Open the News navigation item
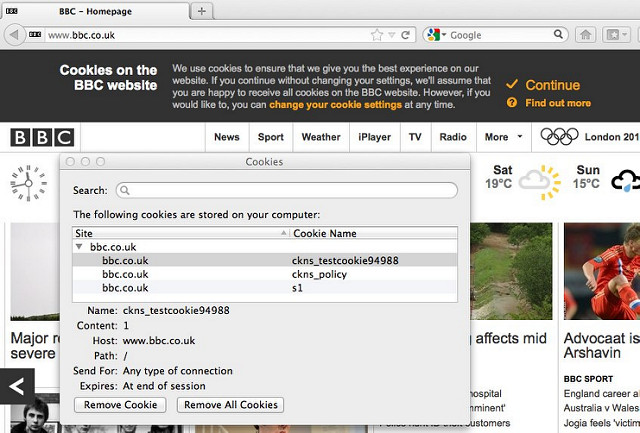 click(x=227, y=137)
